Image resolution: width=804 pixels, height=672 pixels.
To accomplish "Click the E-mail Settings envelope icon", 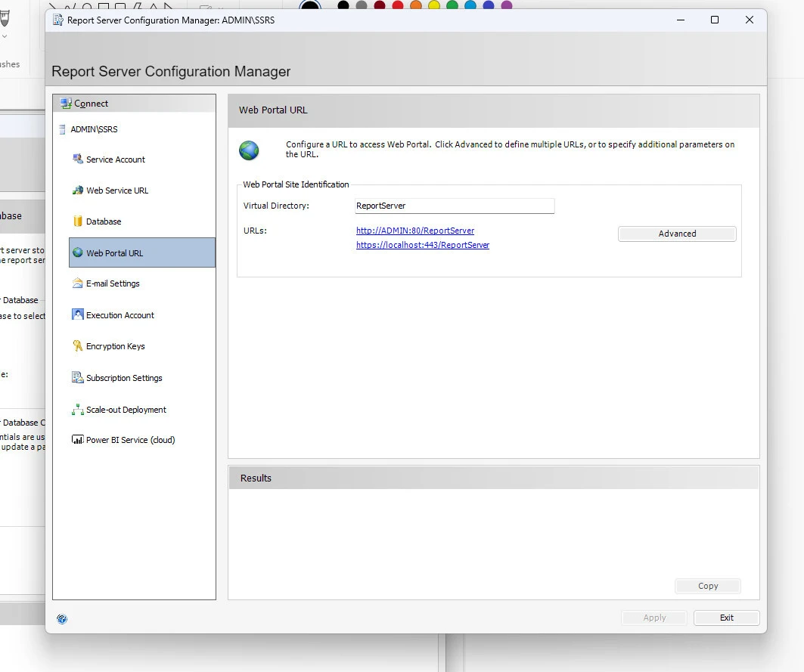I will click(x=77, y=283).
